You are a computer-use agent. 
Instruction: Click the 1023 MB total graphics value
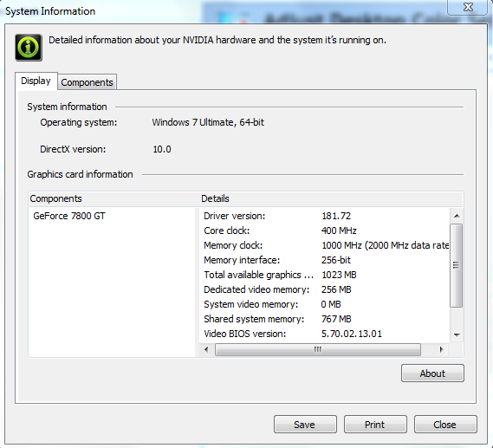[339, 275]
